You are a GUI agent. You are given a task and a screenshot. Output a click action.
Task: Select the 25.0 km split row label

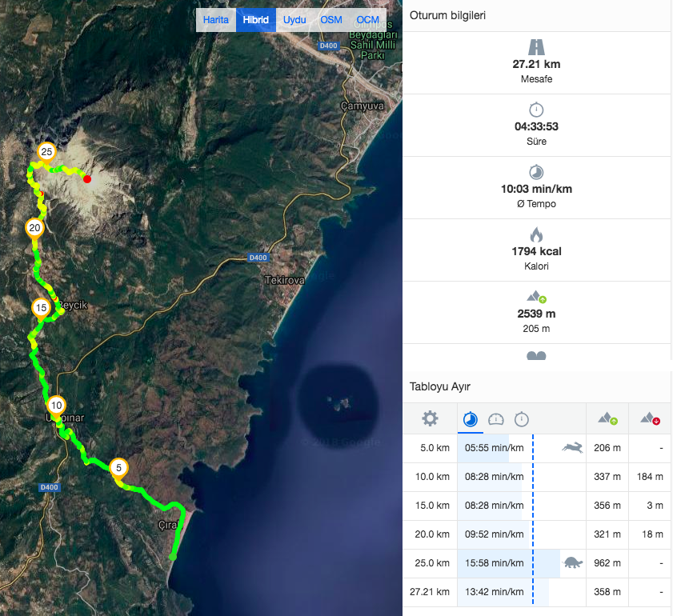(x=432, y=563)
